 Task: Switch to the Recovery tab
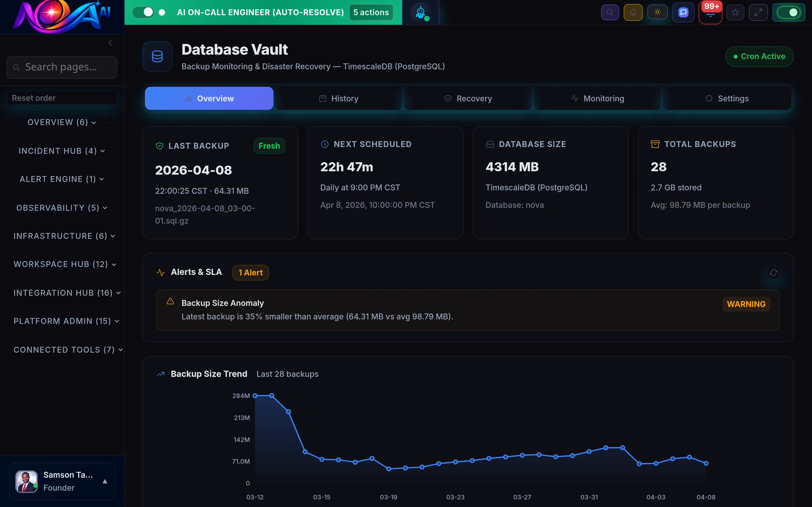468,98
